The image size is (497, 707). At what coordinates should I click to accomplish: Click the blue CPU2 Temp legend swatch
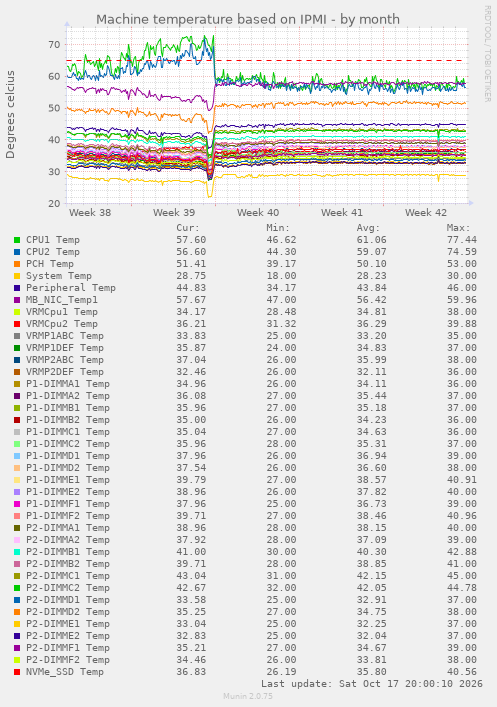tap(17, 252)
